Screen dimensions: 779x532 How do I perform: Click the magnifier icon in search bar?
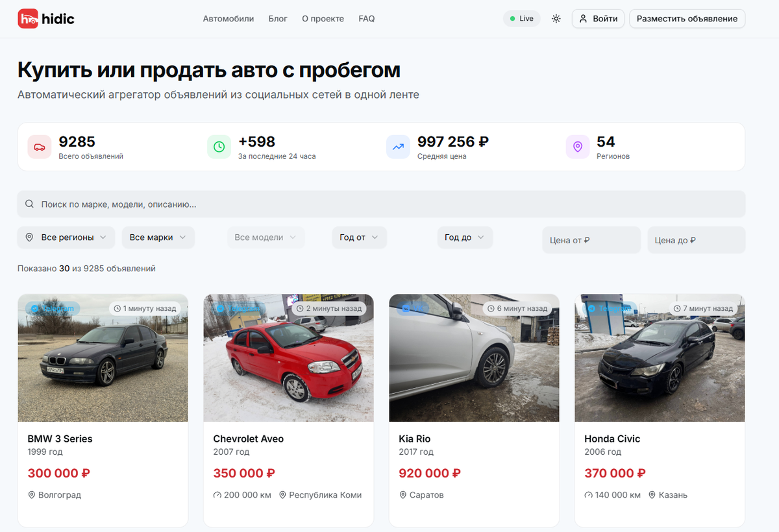[x=29, y=204]
